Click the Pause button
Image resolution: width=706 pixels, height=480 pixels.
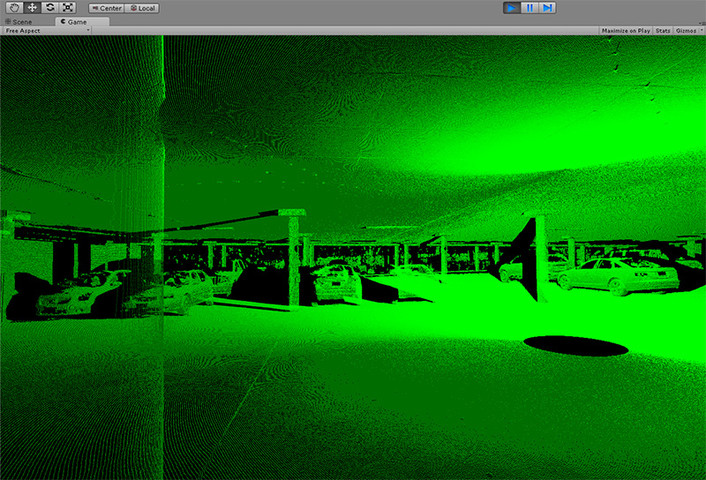click(x=530, y=8)
